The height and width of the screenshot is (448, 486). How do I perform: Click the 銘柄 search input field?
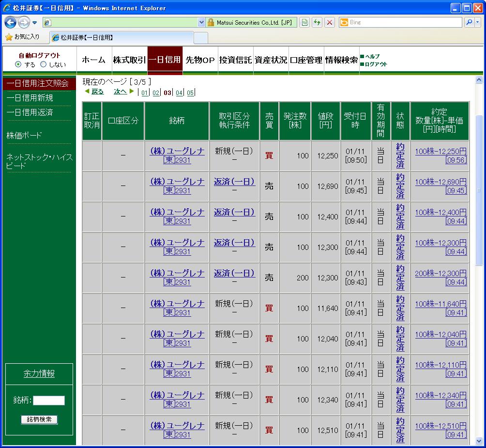[49, 400]
